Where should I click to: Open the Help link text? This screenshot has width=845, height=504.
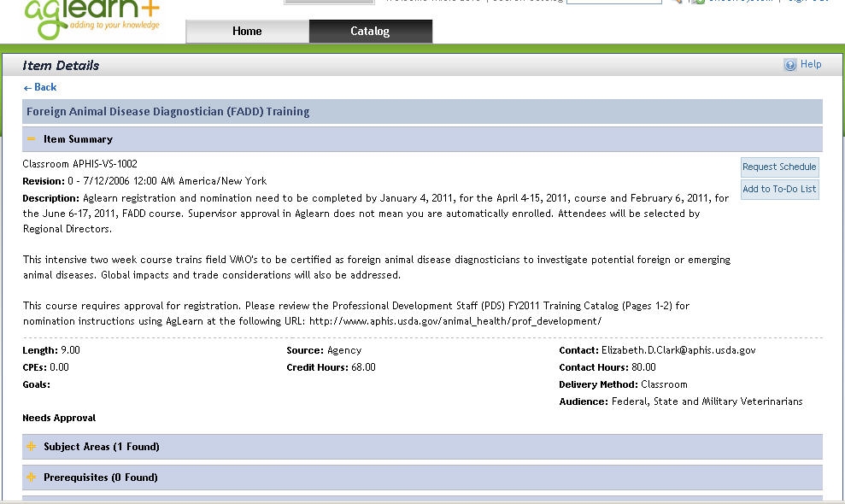pyautogui.click(x=811, y=65)
